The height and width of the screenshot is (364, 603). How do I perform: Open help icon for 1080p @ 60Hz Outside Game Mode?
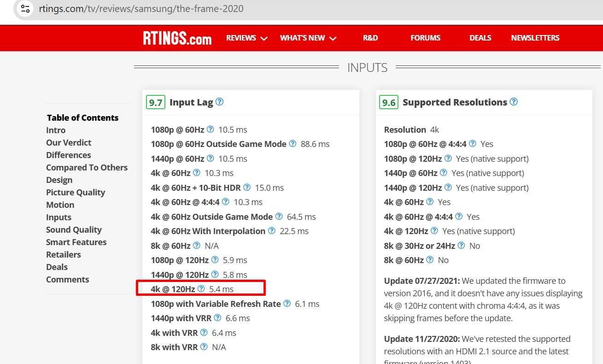(293, 144)
